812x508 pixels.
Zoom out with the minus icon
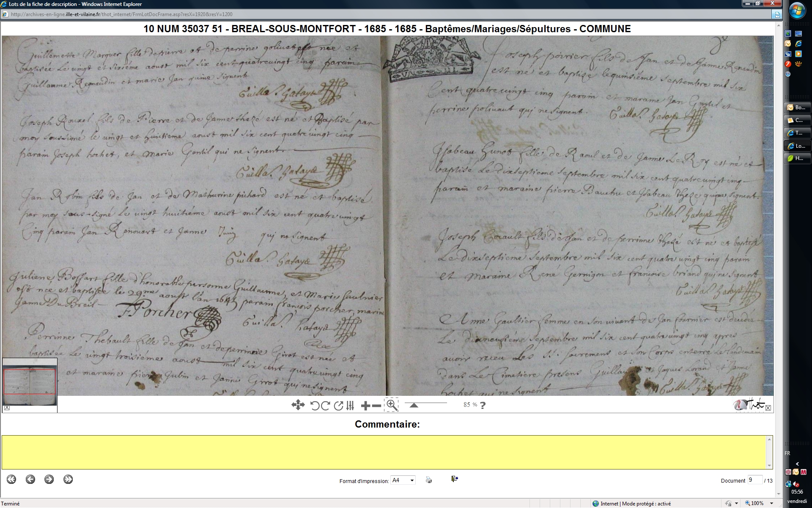(x=376, y=406)
